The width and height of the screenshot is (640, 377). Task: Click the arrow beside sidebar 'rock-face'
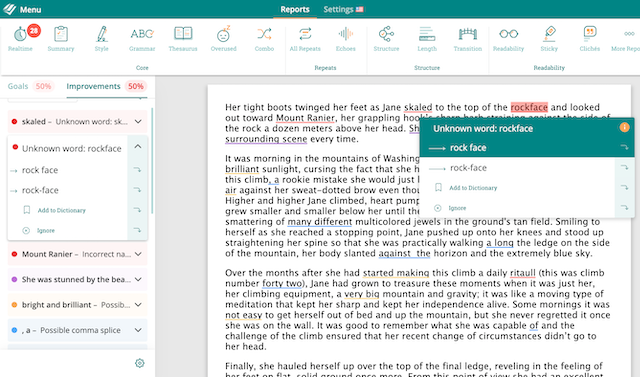click(138, 190)
